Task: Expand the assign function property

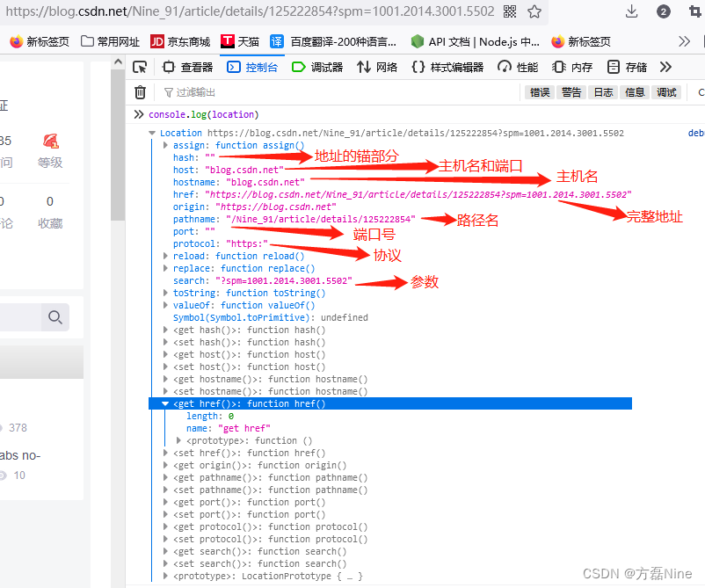Action: click(164, 145)
